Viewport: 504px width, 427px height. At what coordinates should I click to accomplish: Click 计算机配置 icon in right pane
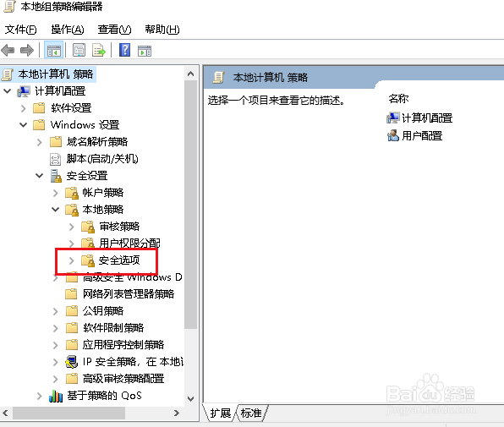(392, 118)
